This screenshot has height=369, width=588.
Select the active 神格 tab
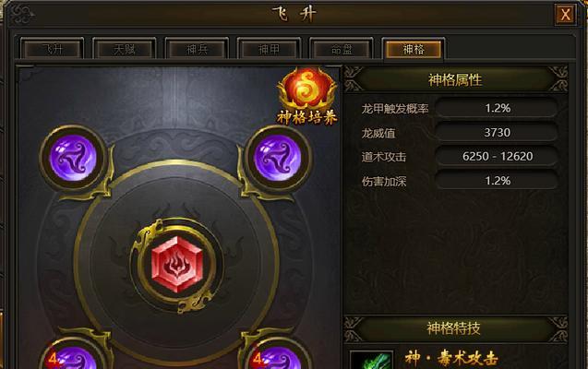point(414,49)
